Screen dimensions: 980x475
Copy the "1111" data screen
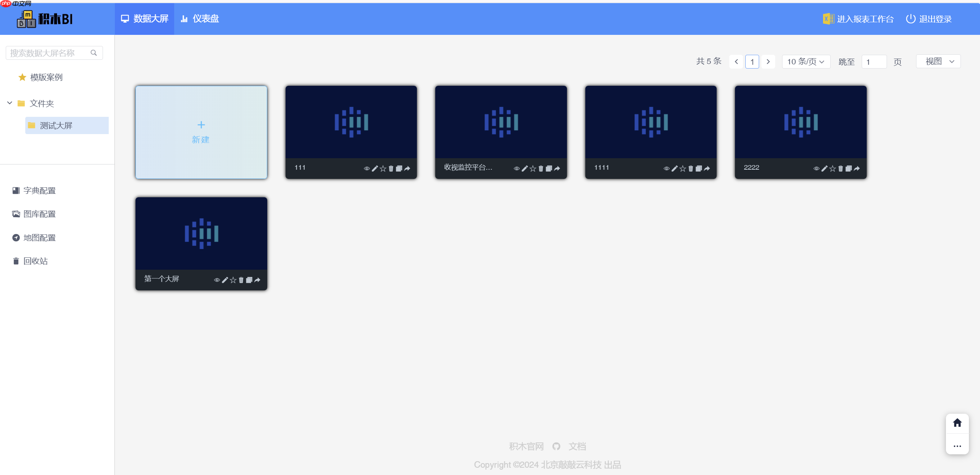click(x=699, y=168)
